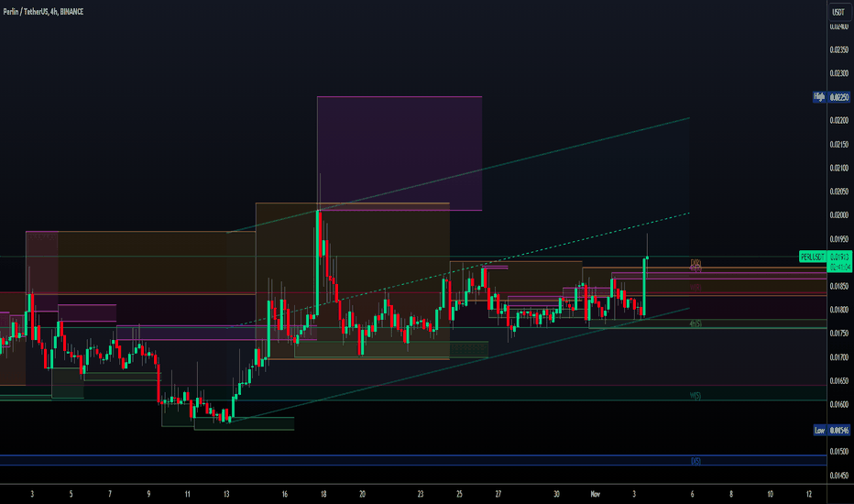The image size is (854, 504).
Task: Select date 8 on time axis
Action: [x=731, y=494]
